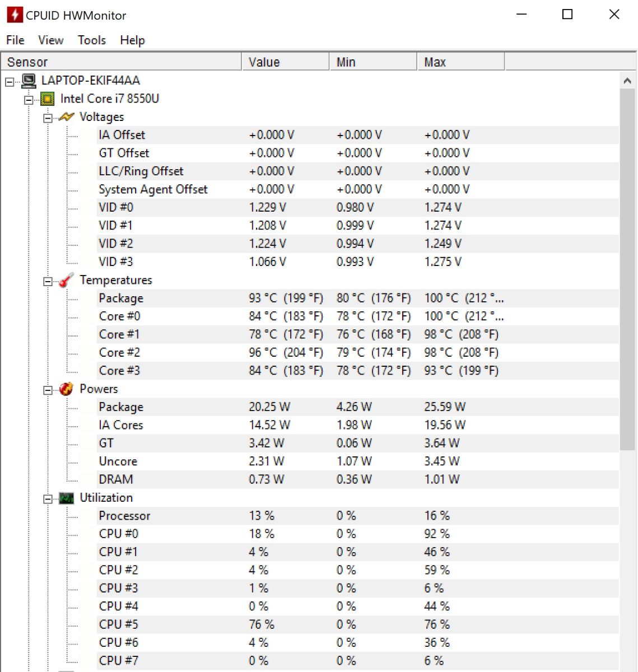Viewport: 638px width, 672px height.
Task: Collapse the Utilization section
Action: pyautogui.click(x=48, y=499)
